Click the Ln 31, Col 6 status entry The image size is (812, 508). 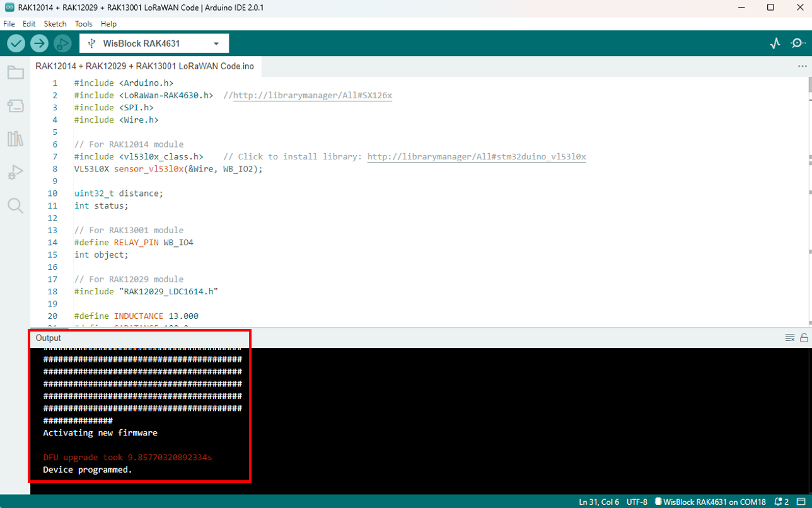599,502
